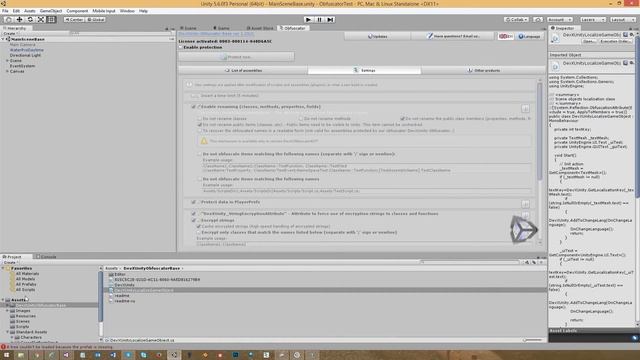
Task: Toggle the Cache encrypted strings checkbox
Action: (199, 226)
